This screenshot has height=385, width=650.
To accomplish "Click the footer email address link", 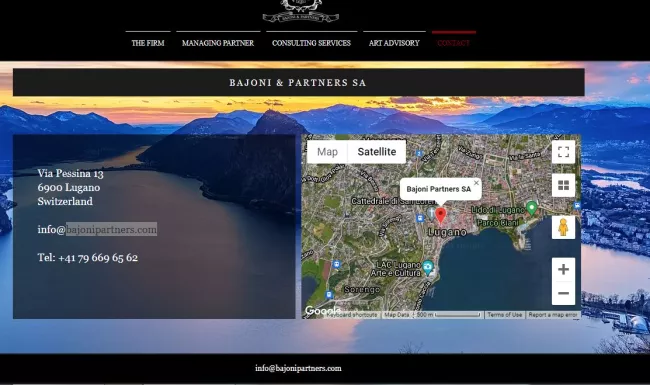I will click(298, 368).
